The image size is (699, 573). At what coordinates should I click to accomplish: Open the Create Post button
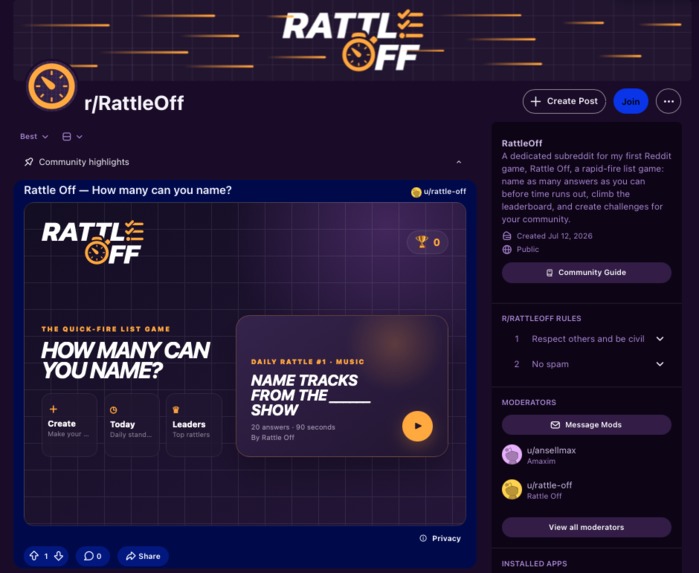click(564, 101)
